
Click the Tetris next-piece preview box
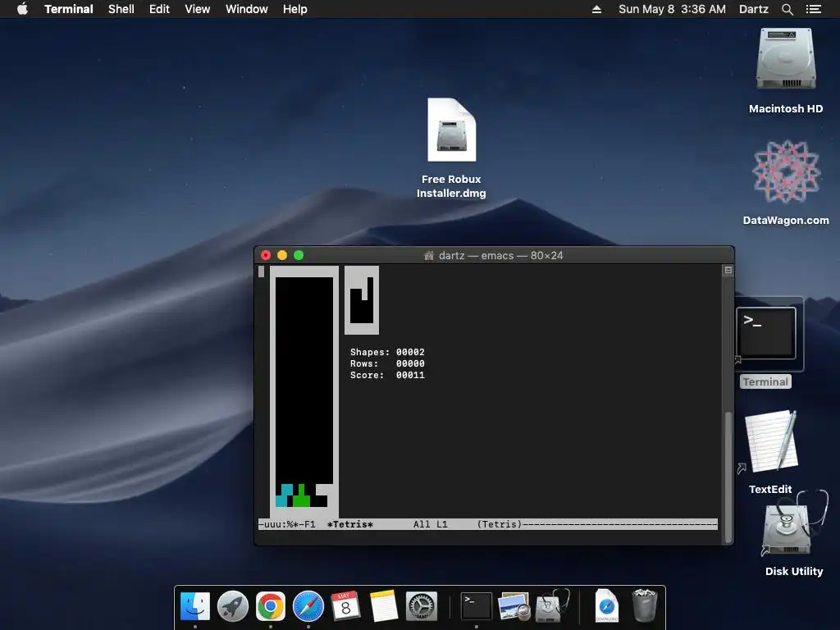click(362, 300)
